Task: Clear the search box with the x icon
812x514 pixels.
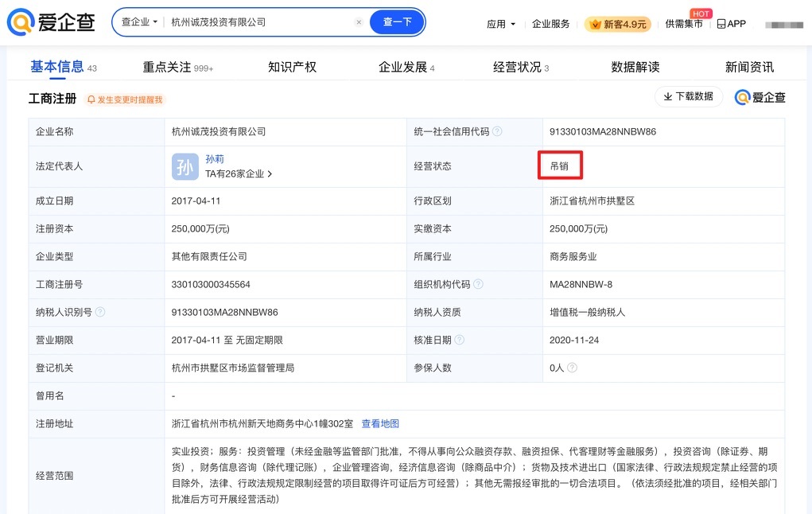Action: [359, 22]
